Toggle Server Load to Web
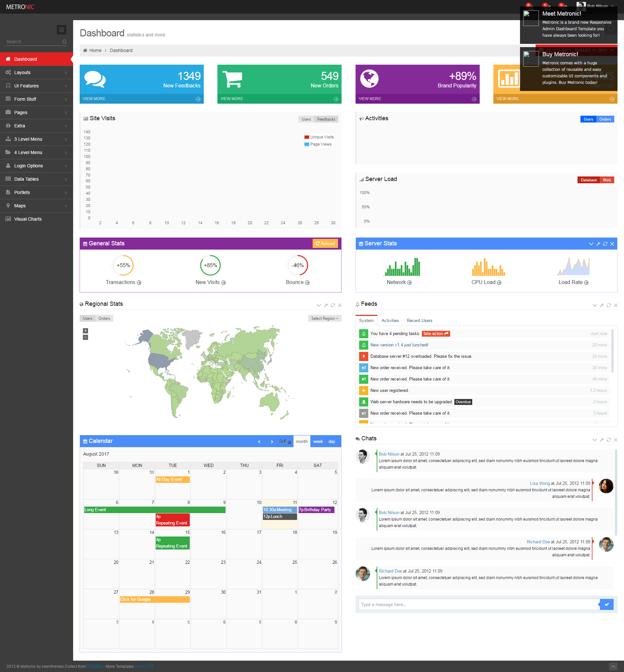 pos(607,180)
